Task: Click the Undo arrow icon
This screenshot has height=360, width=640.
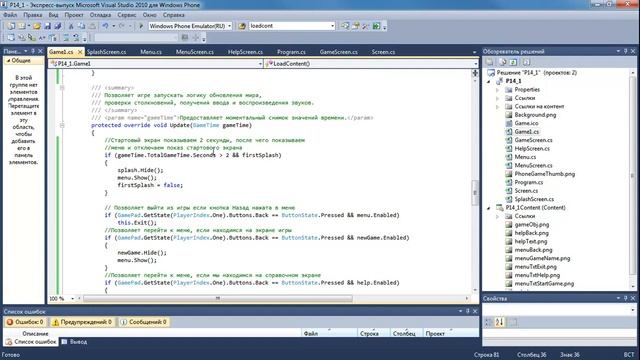Action: click(105, 26)
